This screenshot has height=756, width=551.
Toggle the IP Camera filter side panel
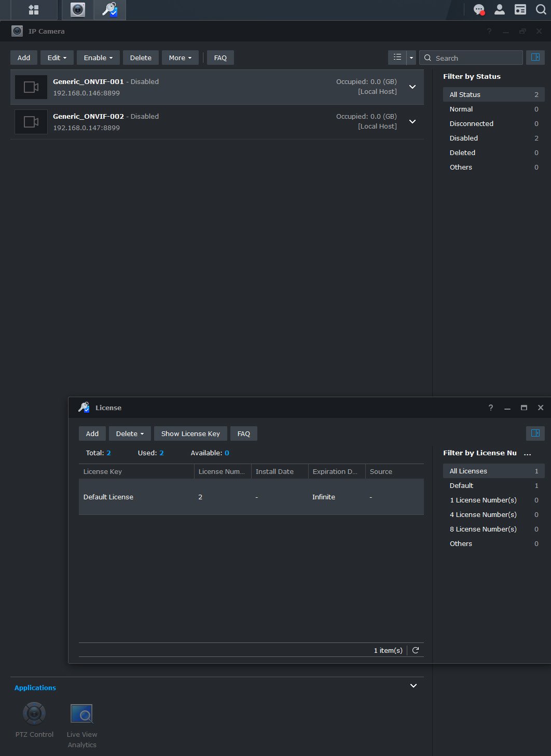[535, 58]
